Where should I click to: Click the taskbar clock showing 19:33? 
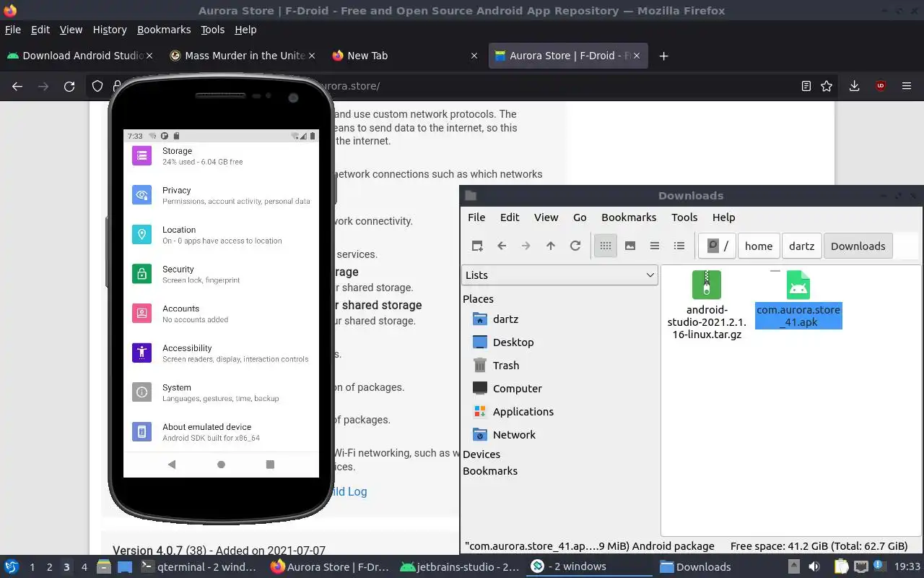907,567
